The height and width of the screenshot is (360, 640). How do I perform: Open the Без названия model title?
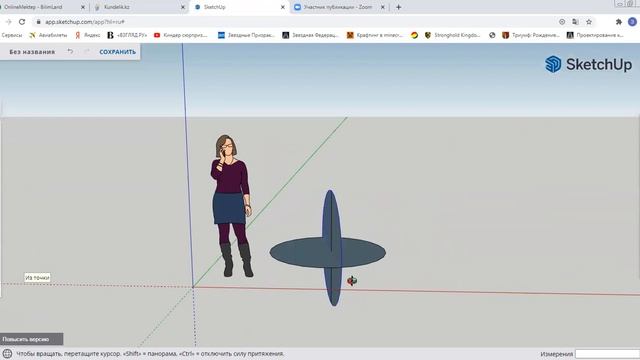[x=32, y=52]
